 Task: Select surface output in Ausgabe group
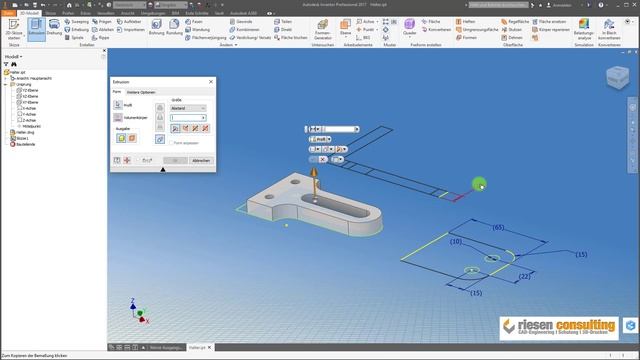pos(132,138)
